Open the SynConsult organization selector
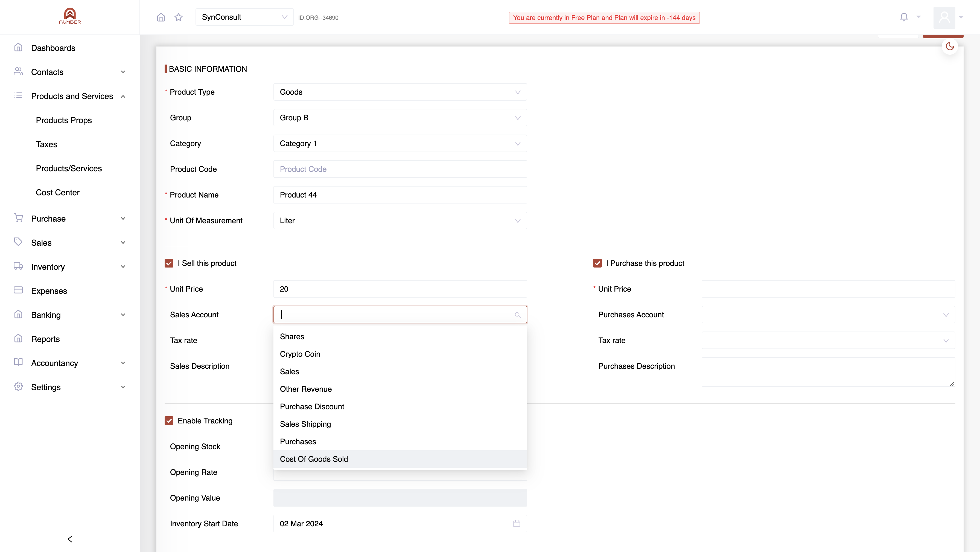Image resolution: width=980 pixels, height=552 pixels. tap(244, 17)
